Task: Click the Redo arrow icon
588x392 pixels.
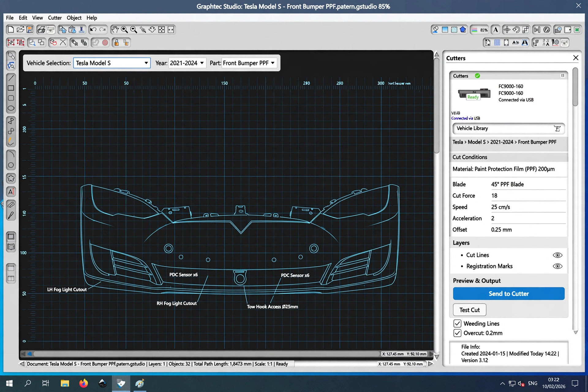Action: coord(103,30)
